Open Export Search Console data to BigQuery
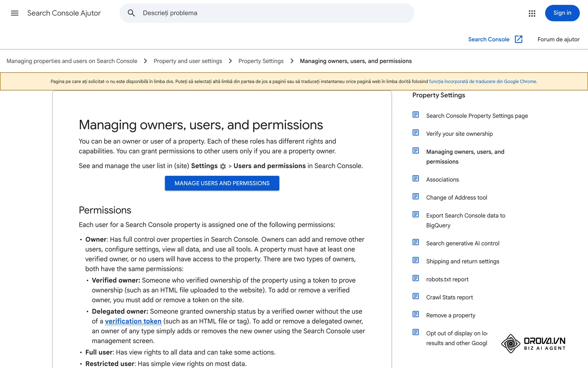 466,220
